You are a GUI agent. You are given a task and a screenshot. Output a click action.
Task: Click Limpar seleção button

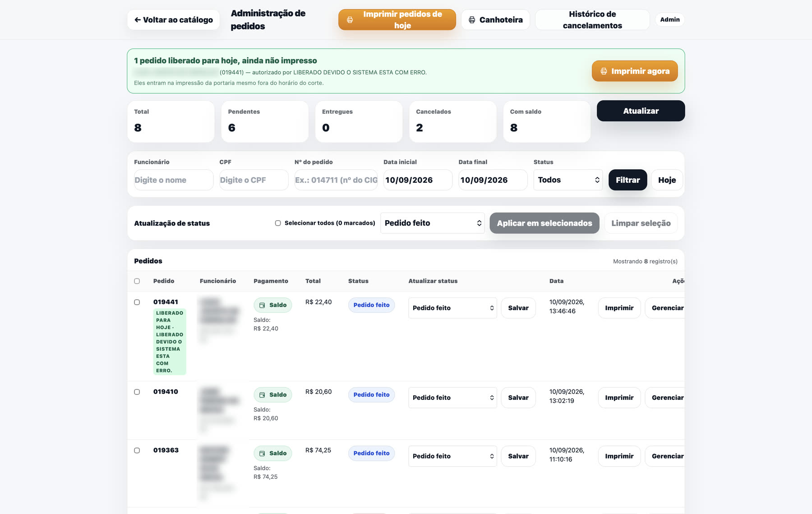point(641,223)
